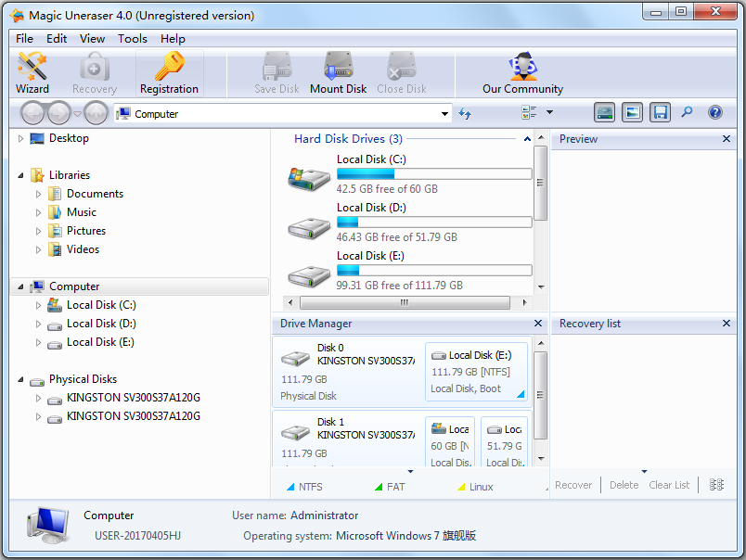Toggle the Preview panel icon
746x560 pixels.
[632, 113]
